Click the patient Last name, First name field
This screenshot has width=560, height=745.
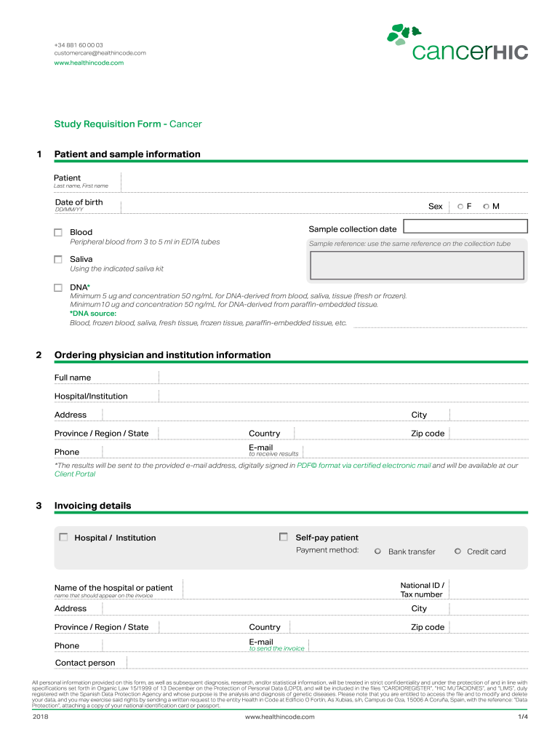320,180
